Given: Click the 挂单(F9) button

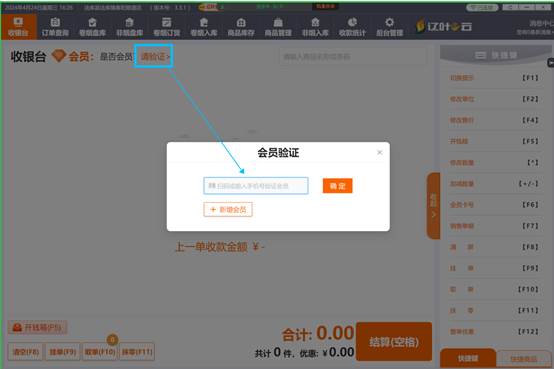Looking at the screenshot, I should click(63, 352).
